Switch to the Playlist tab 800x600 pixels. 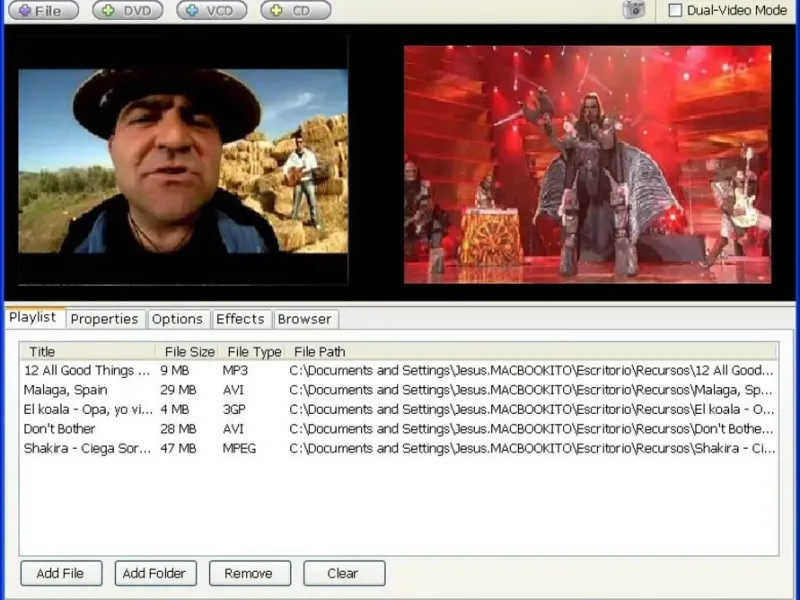[33, 317]
